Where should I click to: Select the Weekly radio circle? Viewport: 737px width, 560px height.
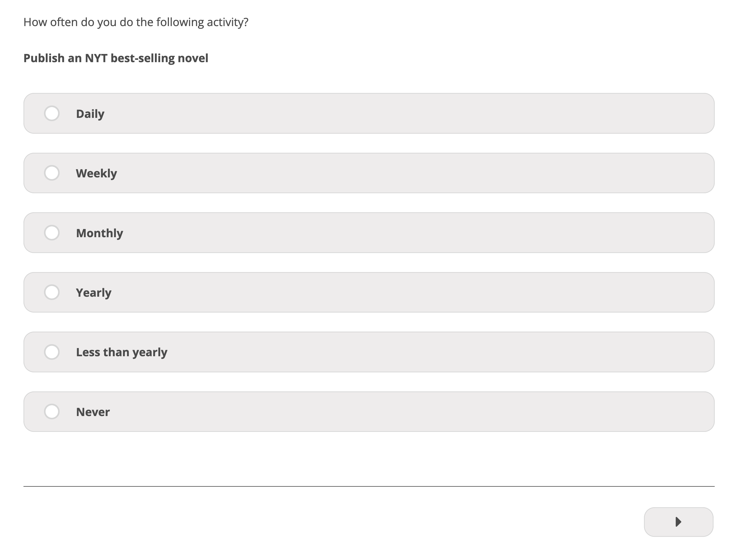pos(52,173)
